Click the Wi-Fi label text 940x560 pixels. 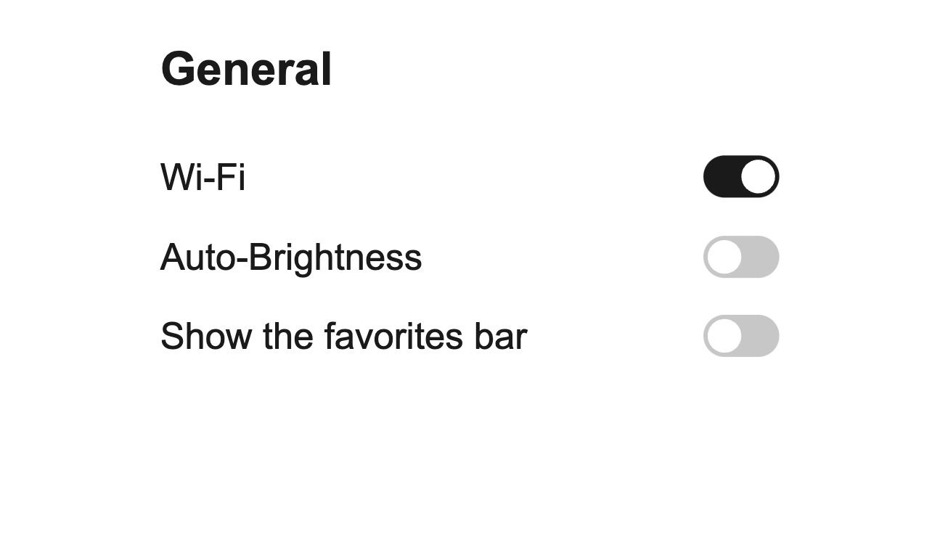203,177
